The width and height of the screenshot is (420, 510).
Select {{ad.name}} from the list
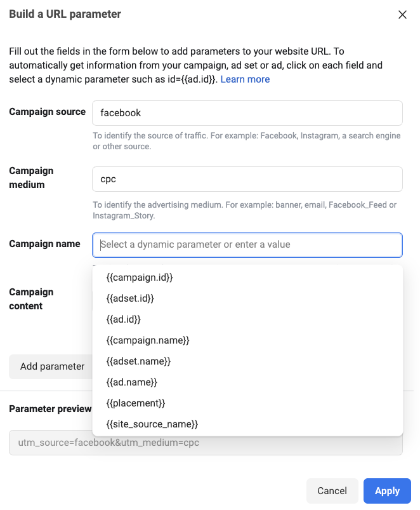tap(247, 382)
